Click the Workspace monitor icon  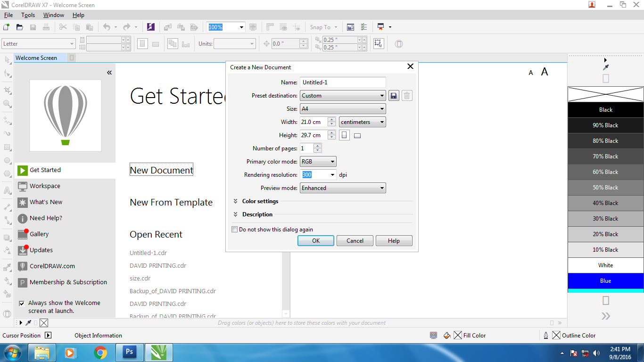click(x=23, y=186)
